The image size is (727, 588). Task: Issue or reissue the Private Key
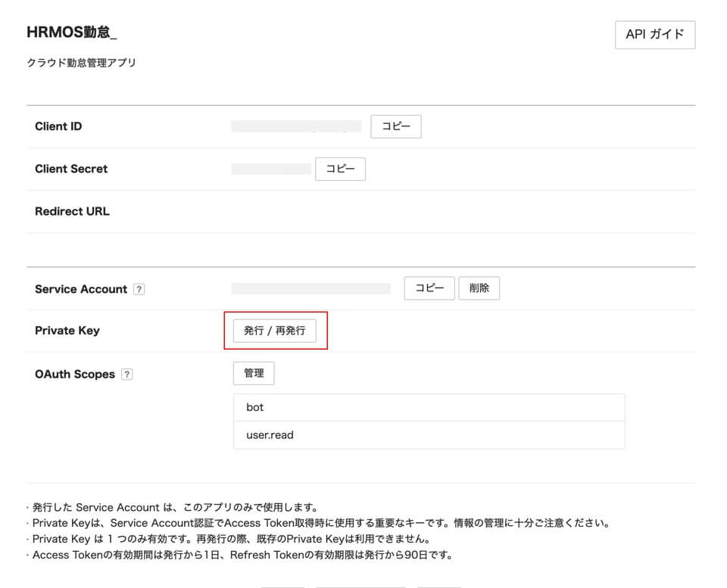point(274,331)
